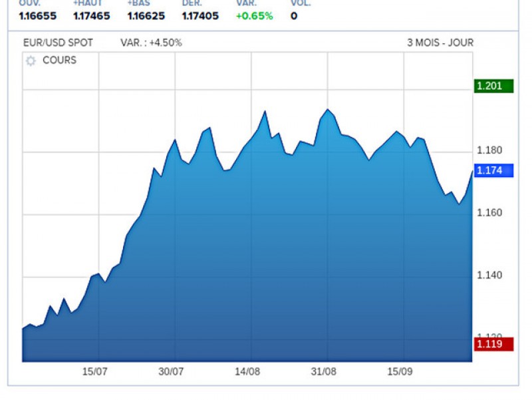Click the 1.140 level on price axis
532x400 pixels.
(489, 275)
